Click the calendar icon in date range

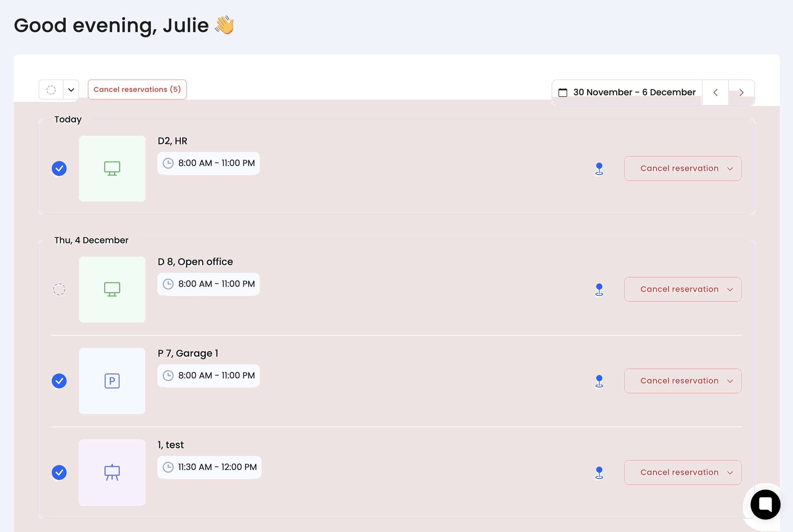563,92
